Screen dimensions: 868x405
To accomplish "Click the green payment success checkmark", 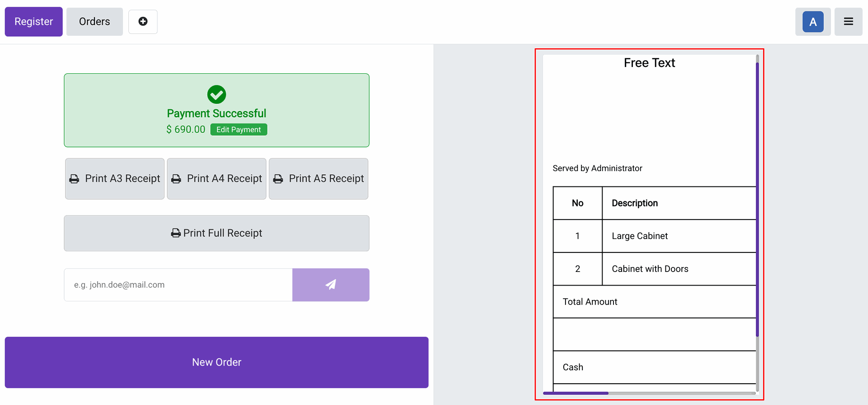I will (217, 95).
